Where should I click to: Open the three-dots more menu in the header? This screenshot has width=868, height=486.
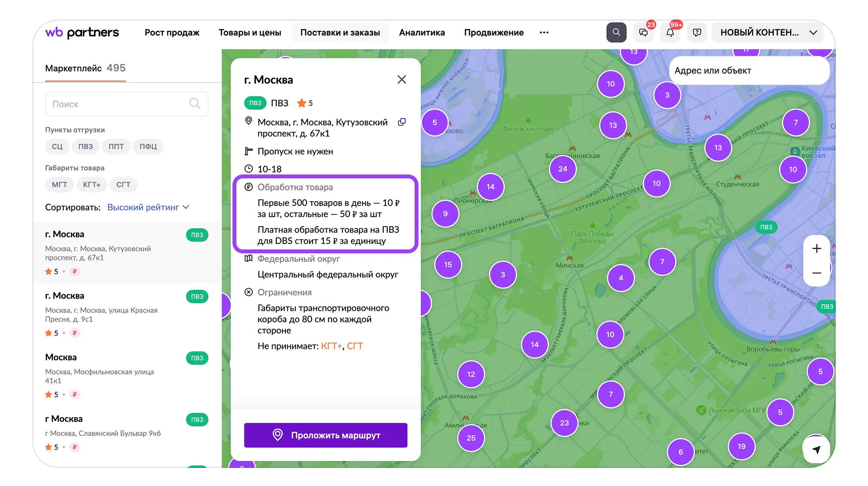pos(544,32)
